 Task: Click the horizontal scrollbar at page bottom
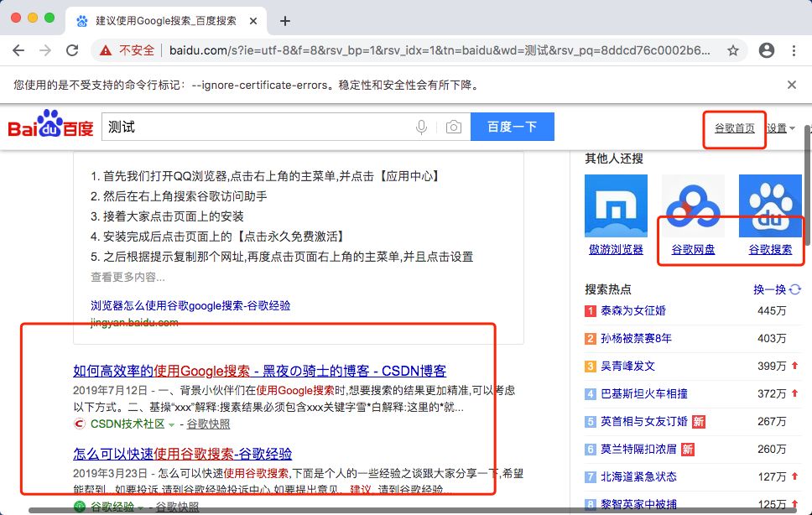click(412, 511)
